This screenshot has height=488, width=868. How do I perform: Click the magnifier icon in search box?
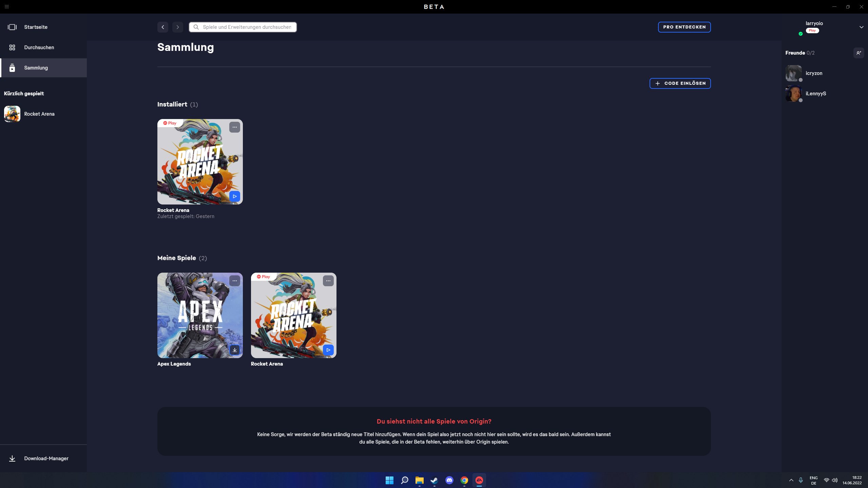196,27
